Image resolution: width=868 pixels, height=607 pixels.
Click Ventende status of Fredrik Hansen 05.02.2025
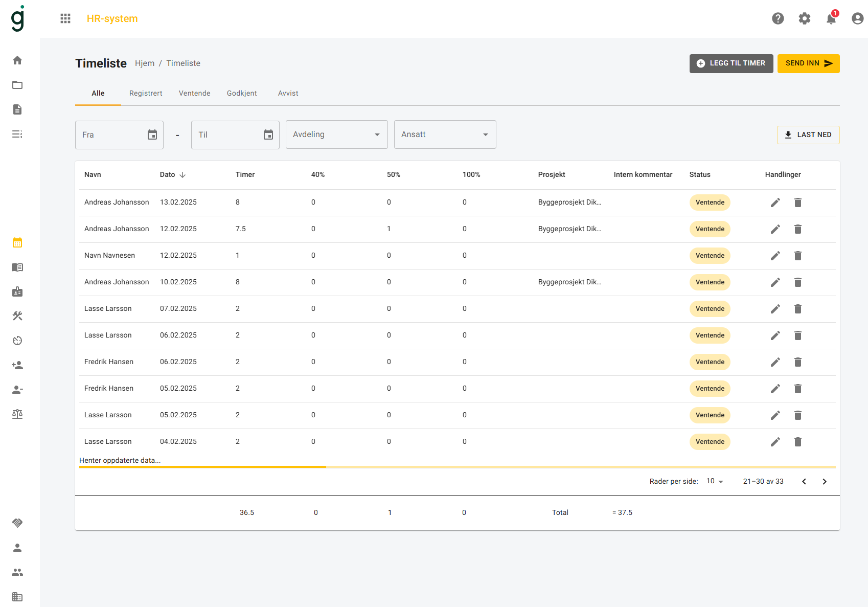710,389
